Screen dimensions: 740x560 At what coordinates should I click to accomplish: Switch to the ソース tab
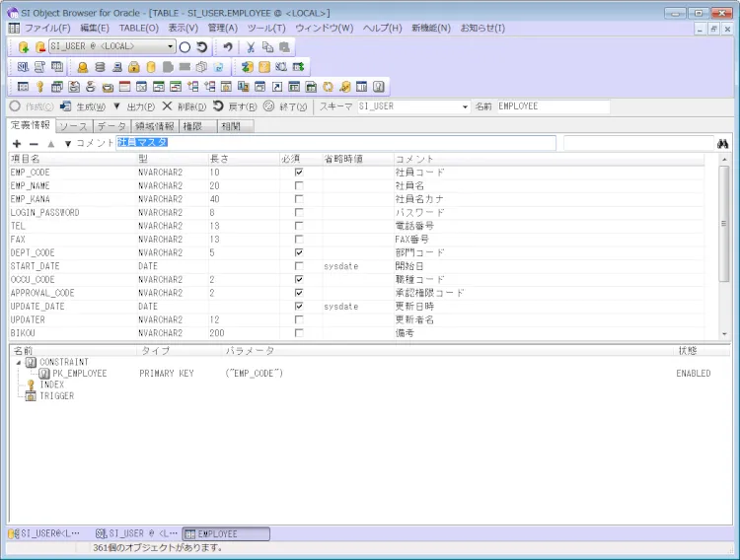pos(74,126)
